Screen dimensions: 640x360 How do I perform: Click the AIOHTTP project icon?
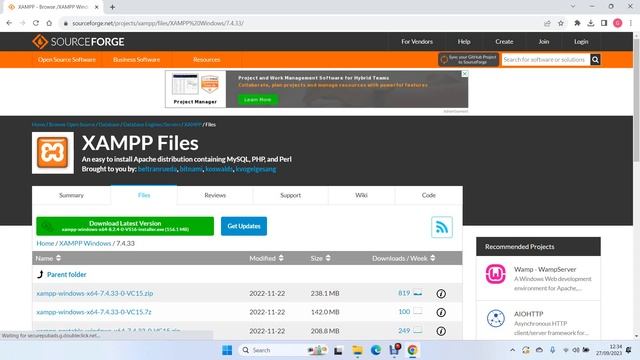click(x=496, y=319)
